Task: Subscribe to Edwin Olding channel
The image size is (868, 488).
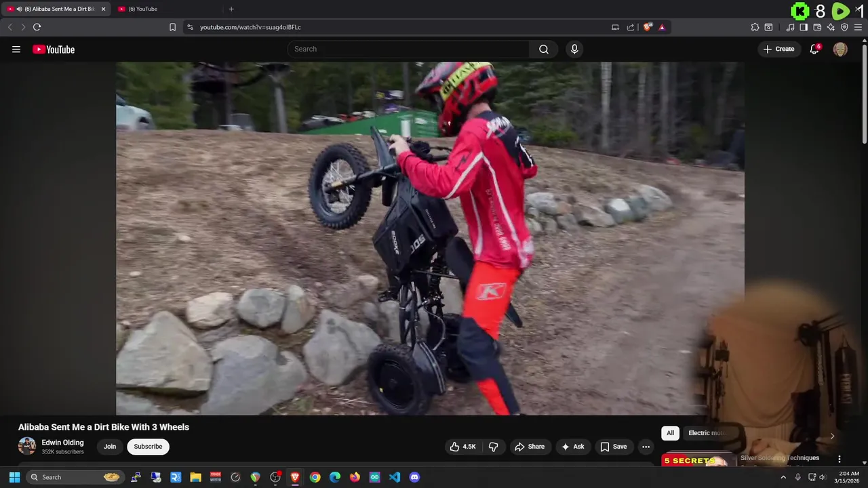Action: 148,447
